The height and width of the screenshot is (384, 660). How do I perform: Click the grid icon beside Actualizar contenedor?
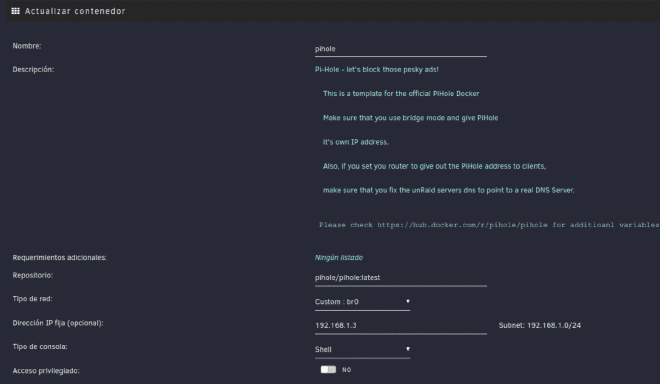tap(16, 11)
